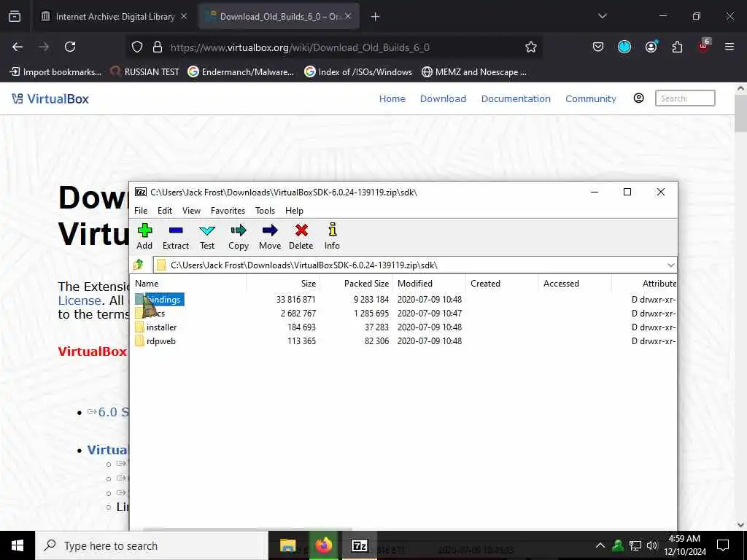Open notification center icon
This screenshot has width=747, height=560.
[723, 545]
